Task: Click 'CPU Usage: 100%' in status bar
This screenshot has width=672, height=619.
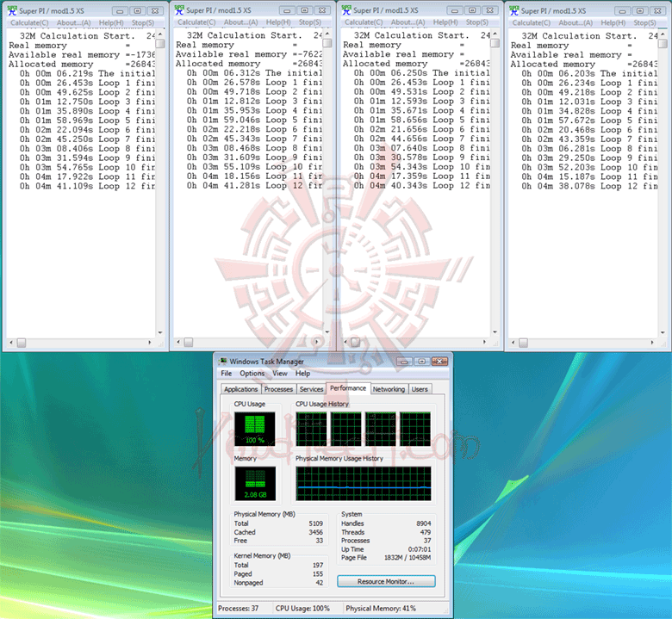Action: [302, 609]
